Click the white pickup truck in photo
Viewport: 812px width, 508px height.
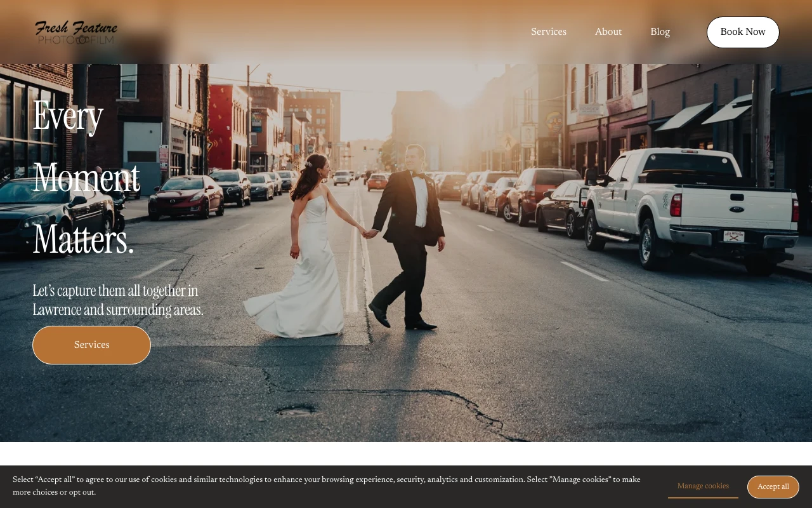691,203
